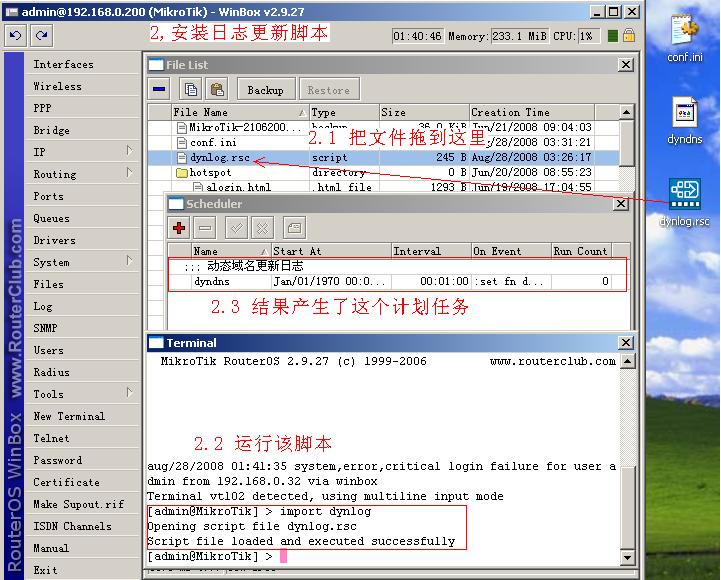Close the File List window
This screenshot has width=721, height=580.
click(x=626, y=64)
